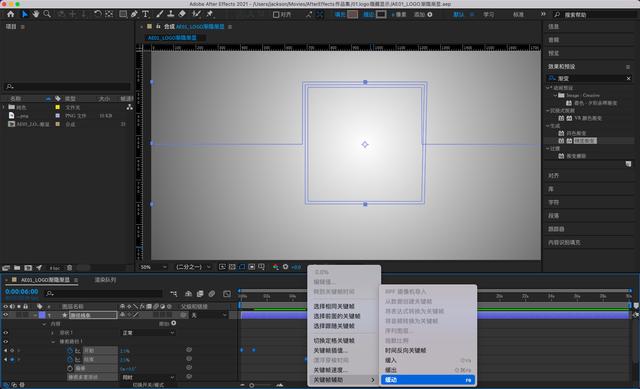640x389 pixels.
Task: Select the Zoom magnifier tool
Action: click(47, 14)
